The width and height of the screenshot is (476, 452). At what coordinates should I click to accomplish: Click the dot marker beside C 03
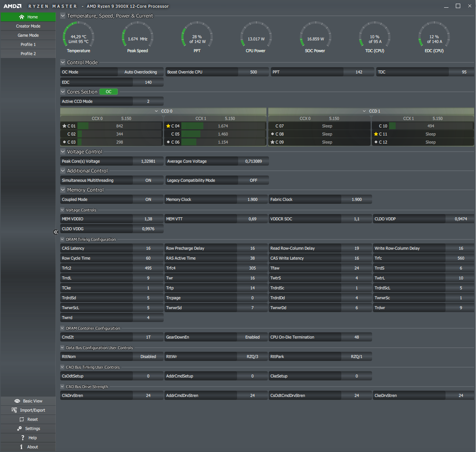(64, 142)
